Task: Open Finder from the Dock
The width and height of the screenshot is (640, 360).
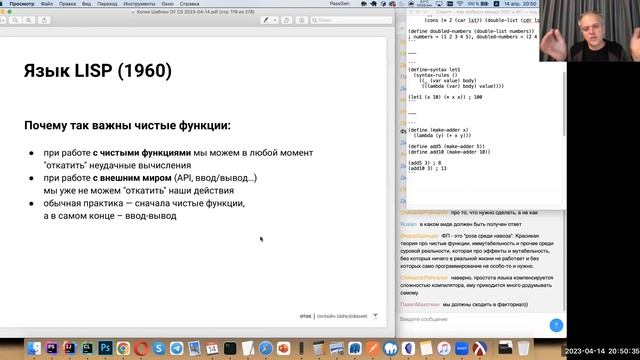Action: (34, 348)
